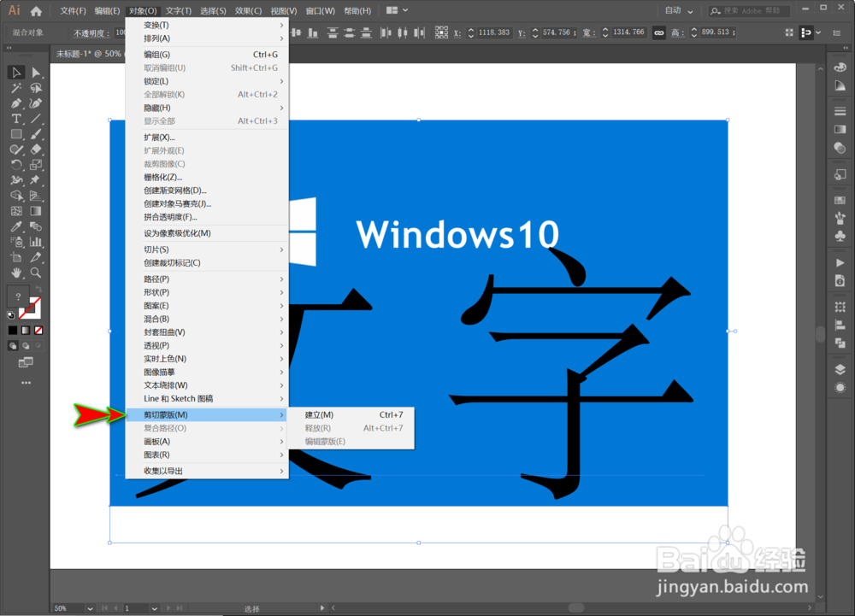Select the Gradient tool
The image size is (855, 616).
[36, 211]
